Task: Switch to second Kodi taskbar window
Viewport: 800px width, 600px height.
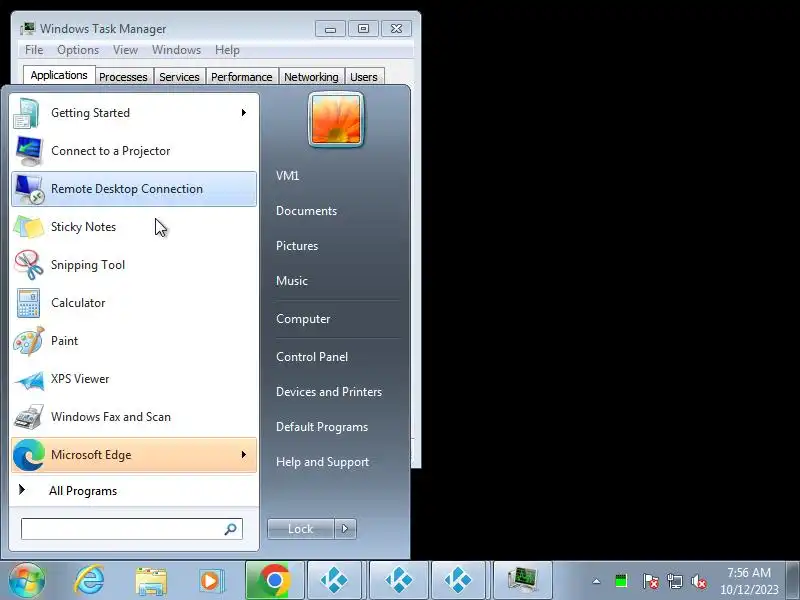Action: [x=399, y=580]
